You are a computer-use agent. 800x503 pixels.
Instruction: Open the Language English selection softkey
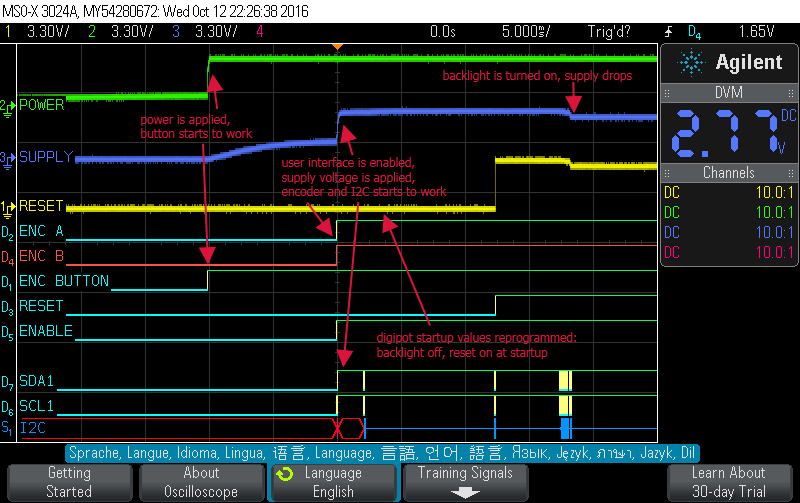(333, 482)
